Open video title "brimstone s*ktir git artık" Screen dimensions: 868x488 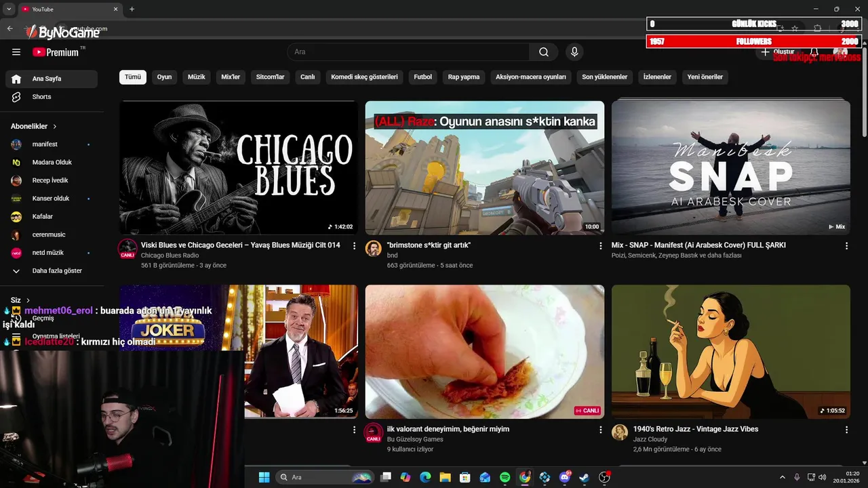point(429,245)
